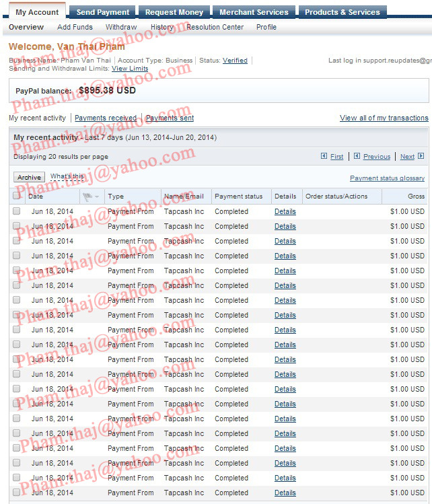Select the Overview submenu item
Viewport: 432px width, 504px height.
(x=26, y=27)
